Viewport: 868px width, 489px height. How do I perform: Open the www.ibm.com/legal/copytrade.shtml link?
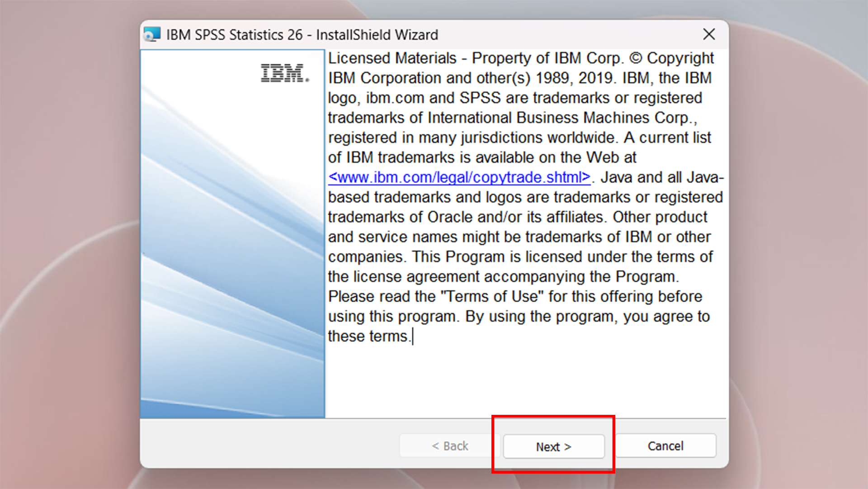(x=459, y=177)
